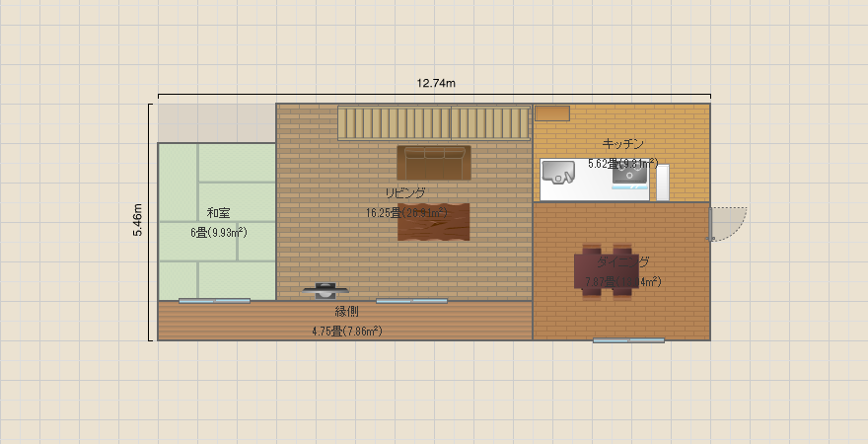
Task: Click the 縁側 veranda label
Action: click(x=346, y=312)
